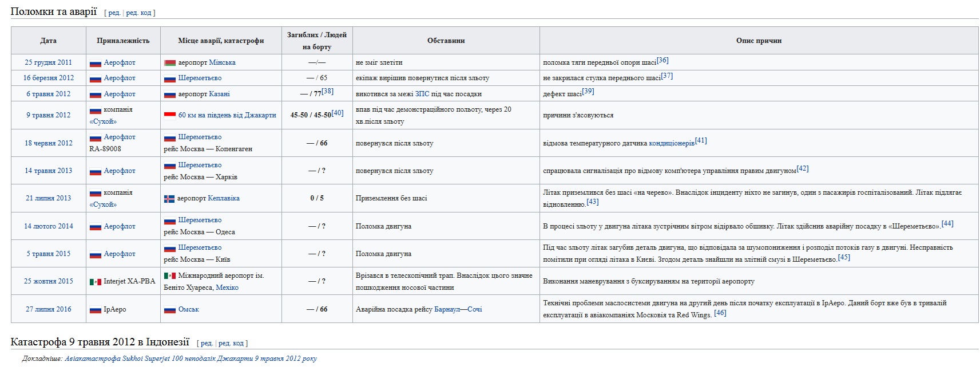980x370 pixels.
Task: Open the кондиціонерів link
Action: [672, 143]
